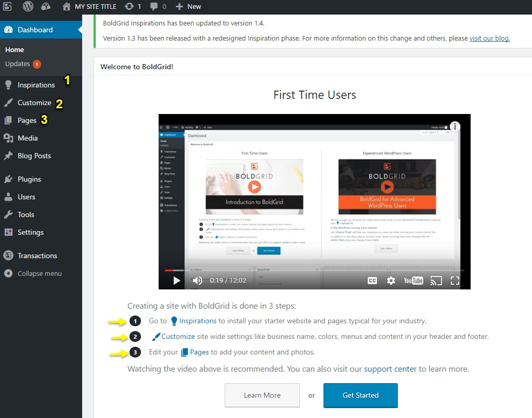Collapse the sidebar menu arrow icon

[x=8, y=273]
